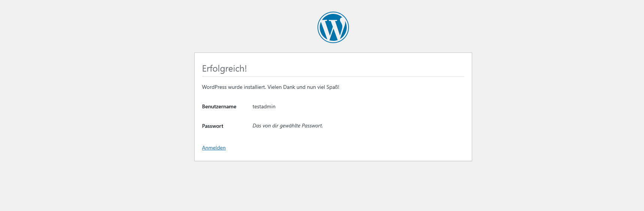This screenshot has width=644, height=211.
Task: Click the divider line below "Erfolgreich!"
Action: click(333, 76)
